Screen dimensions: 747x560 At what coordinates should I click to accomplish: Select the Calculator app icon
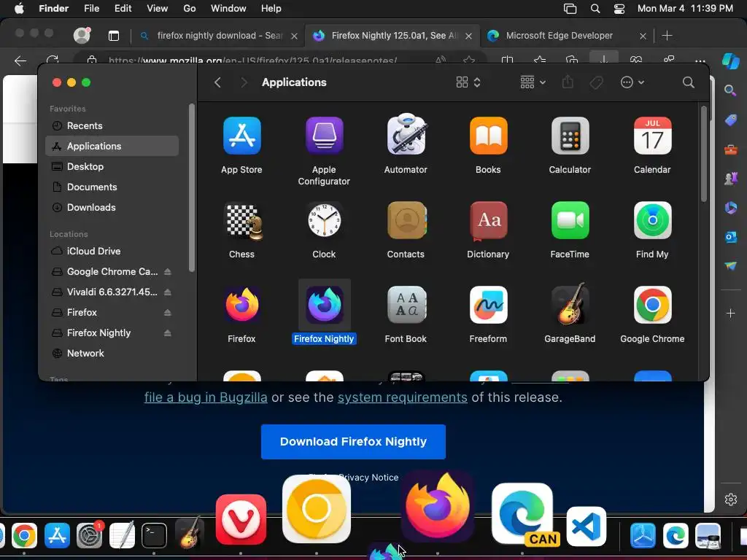click(570, 136)
